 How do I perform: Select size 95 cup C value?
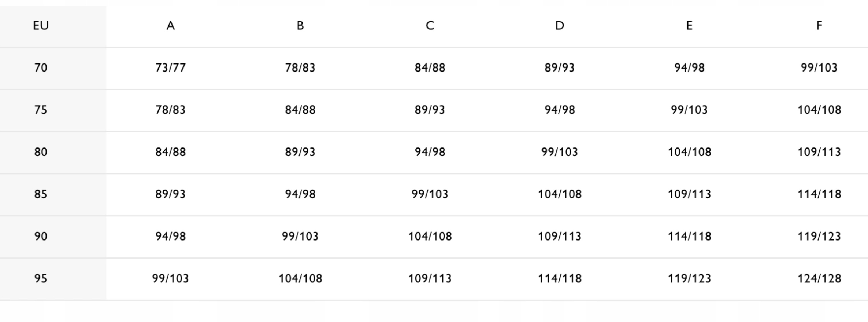(430, 278)
